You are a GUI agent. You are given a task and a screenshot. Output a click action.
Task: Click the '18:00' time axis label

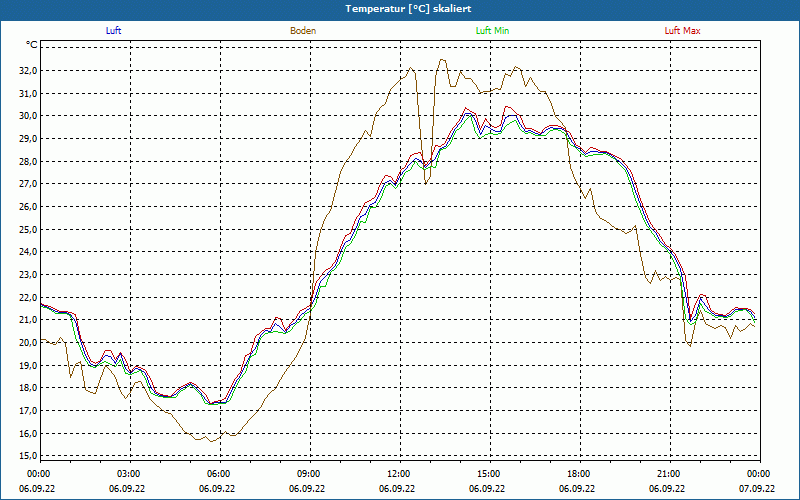pyautogui.click(x=579, y=474)
